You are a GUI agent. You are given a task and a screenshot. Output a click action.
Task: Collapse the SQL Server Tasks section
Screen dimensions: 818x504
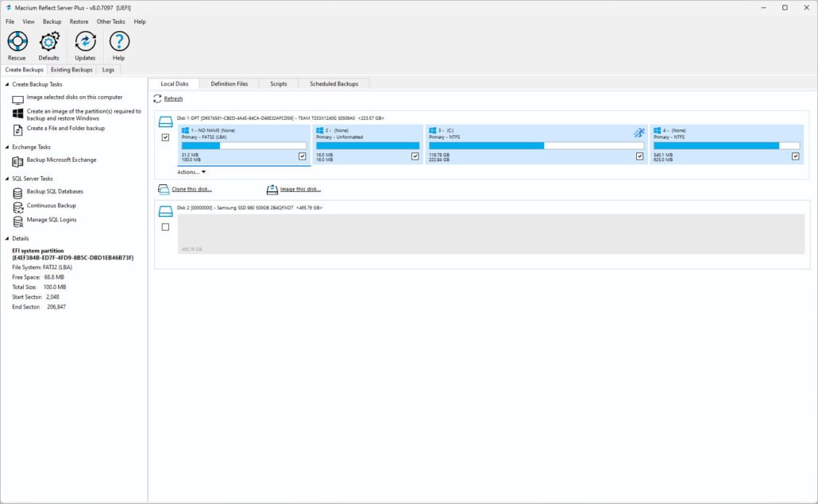(x=7, y=179)
